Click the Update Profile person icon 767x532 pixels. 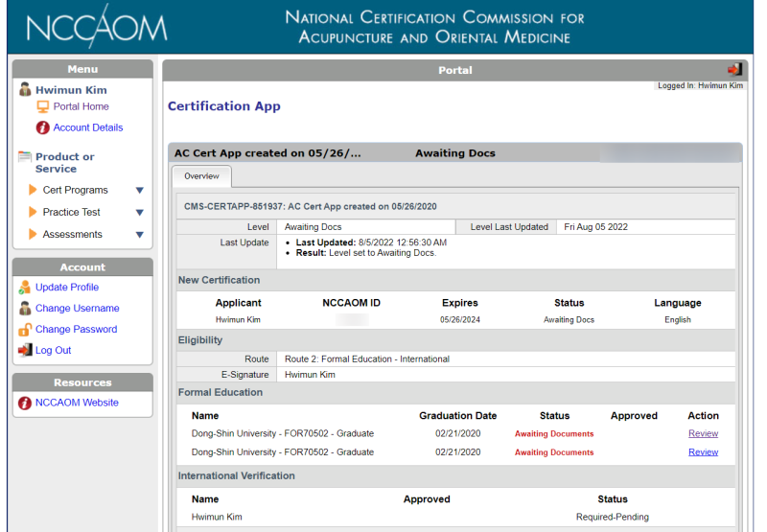pos(25,288)
